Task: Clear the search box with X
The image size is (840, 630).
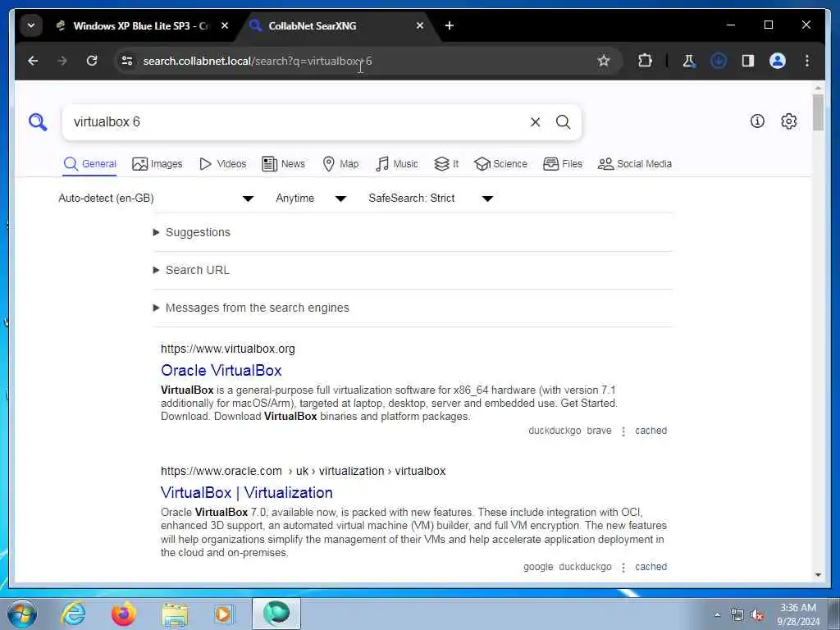Action: click(x=535, y=122)
